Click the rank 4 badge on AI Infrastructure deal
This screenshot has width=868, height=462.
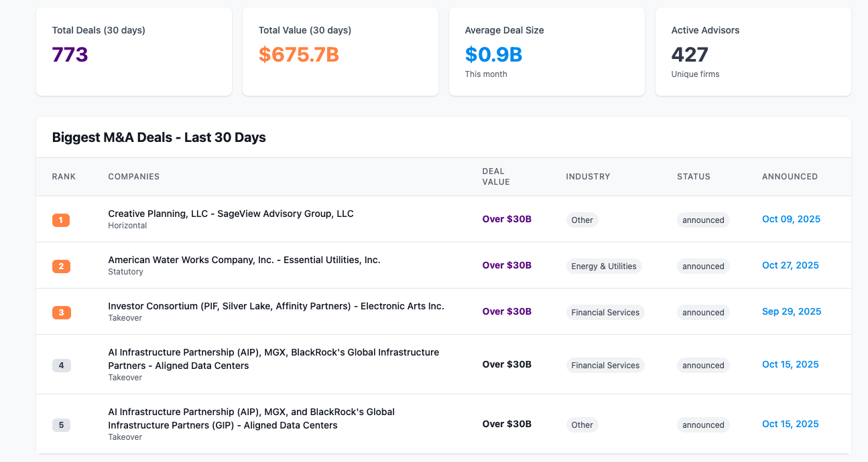click(61, 365)
